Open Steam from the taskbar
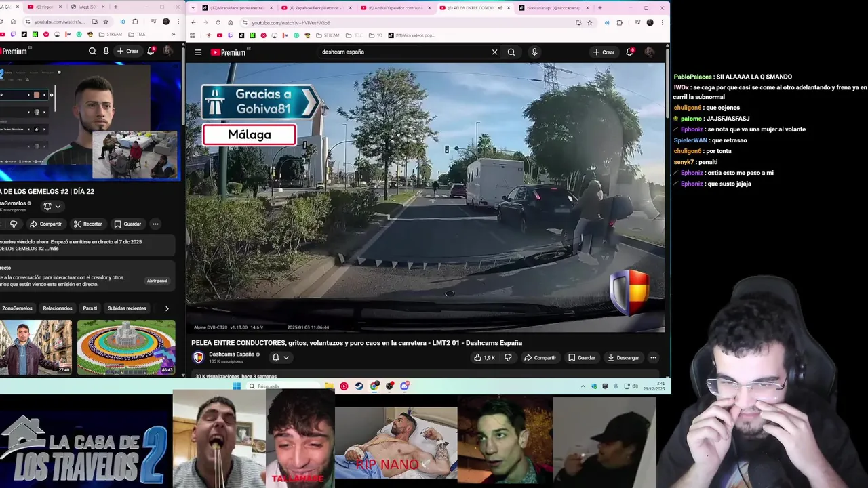 359,386
